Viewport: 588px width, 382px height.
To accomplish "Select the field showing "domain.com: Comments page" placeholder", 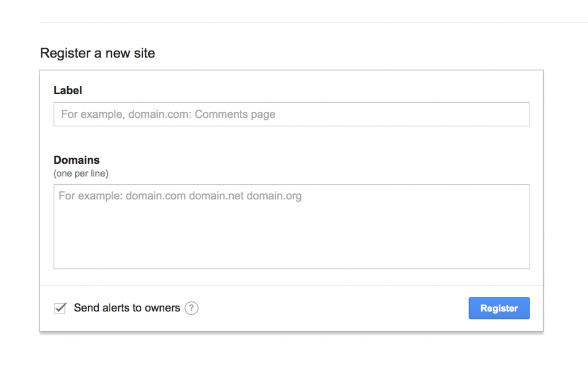I will click(x=291, y=114).
